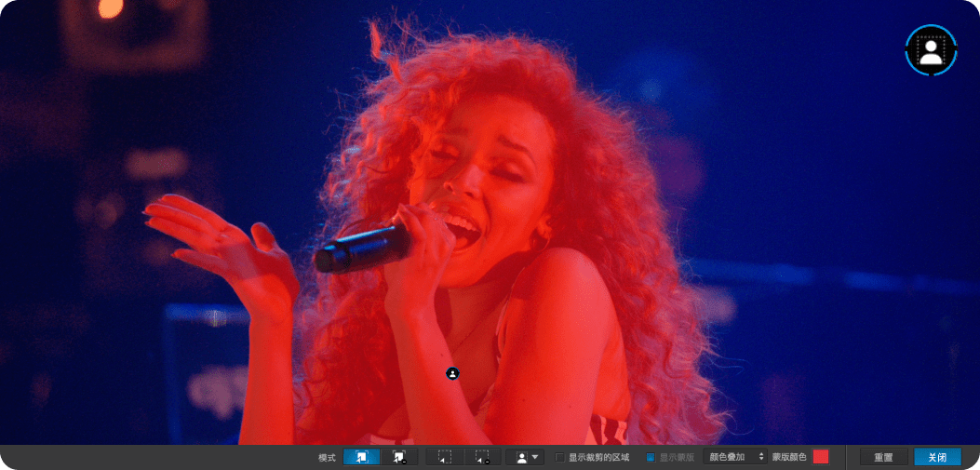Click the 蒙版颜色 label
Viewport: 980px width, 470px height.
(x=789, y=457)
